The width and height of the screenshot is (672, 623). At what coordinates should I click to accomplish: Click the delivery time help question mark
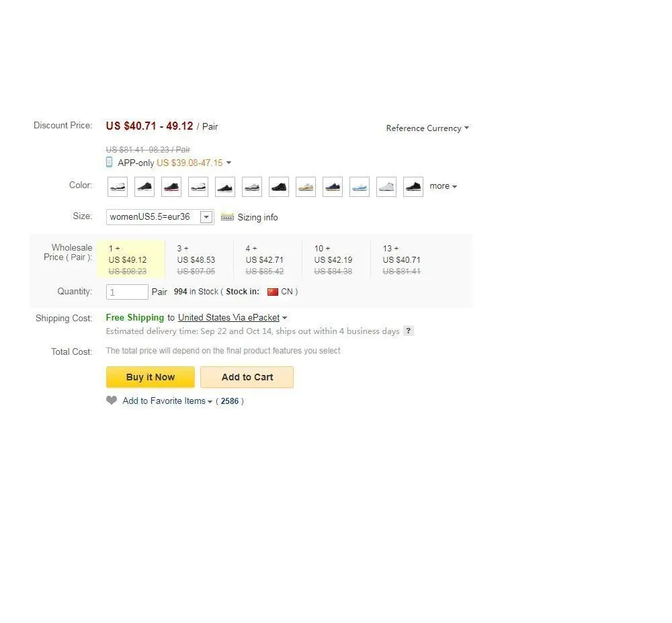(408, 331)
